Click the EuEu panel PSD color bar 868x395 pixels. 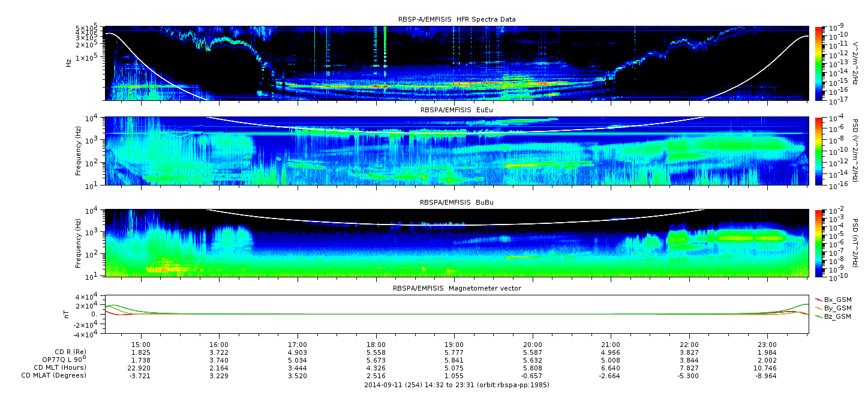point(819,151)
